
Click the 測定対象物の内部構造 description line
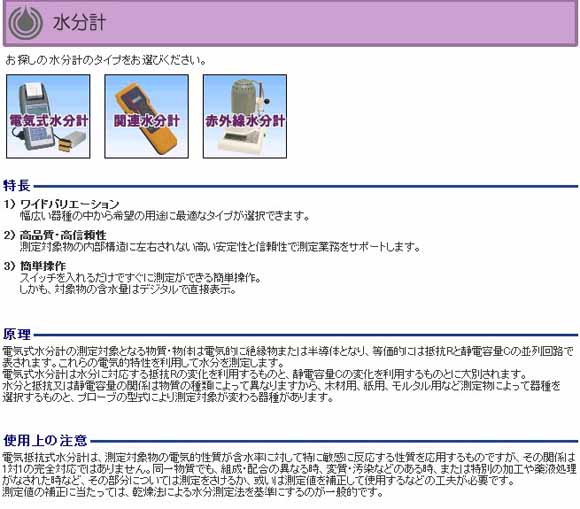tap(220, 247)
